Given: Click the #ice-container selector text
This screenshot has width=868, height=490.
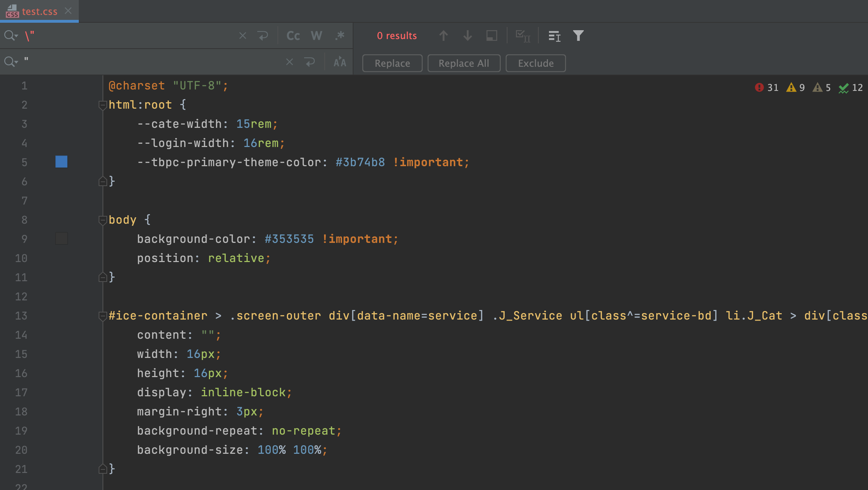Looking at the screenshot, I should (x=158, y=316).
